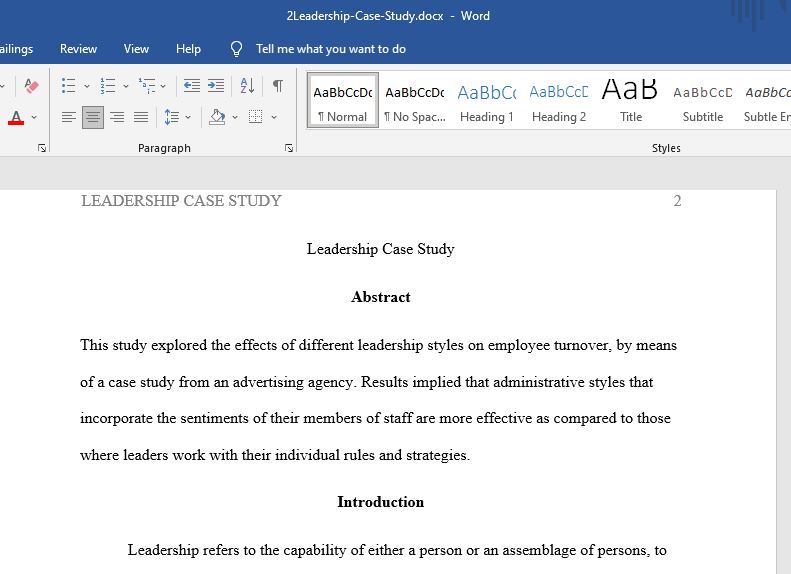Open the font color dropdown arrow

tap(34, 118)
